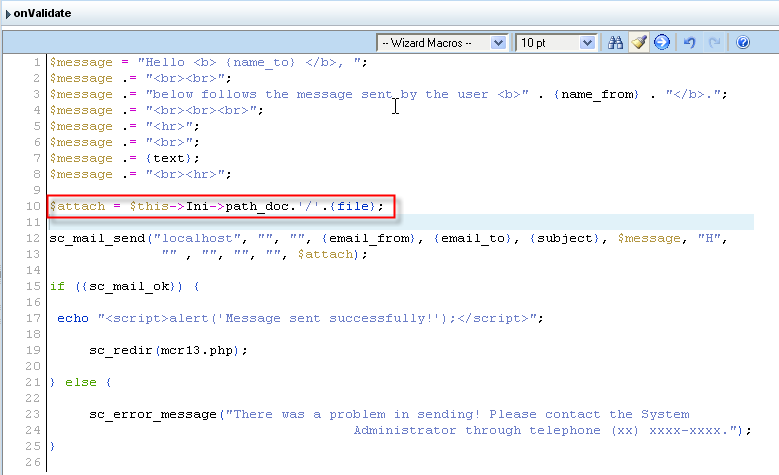
Task: Click the binoculars Find icon
Action: (x=615, y=43)
